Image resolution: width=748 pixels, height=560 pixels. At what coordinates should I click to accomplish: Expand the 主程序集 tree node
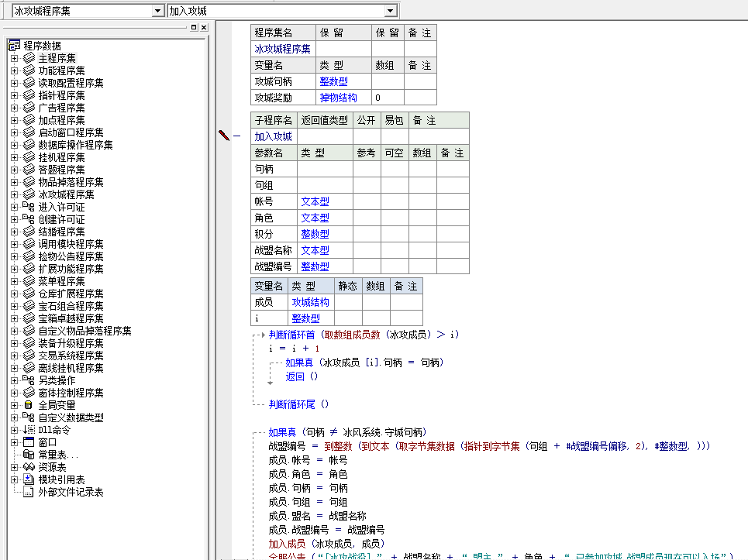click(x=14, y=58)
